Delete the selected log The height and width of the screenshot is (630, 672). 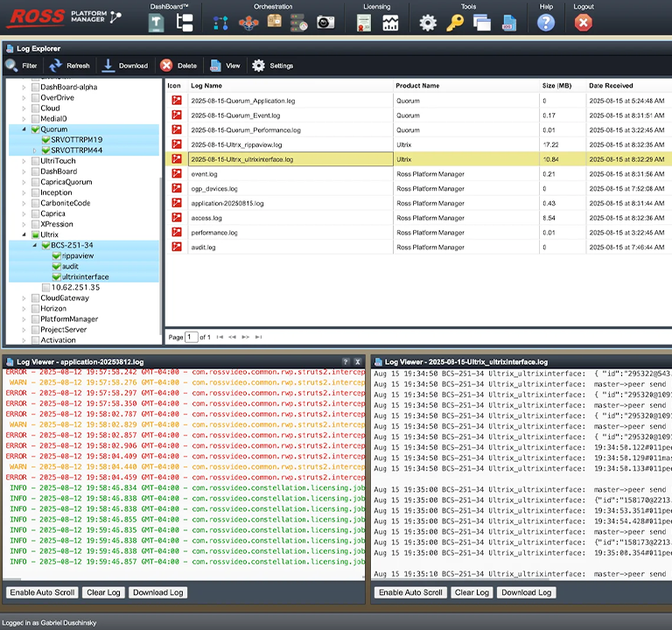click(178, 66)
